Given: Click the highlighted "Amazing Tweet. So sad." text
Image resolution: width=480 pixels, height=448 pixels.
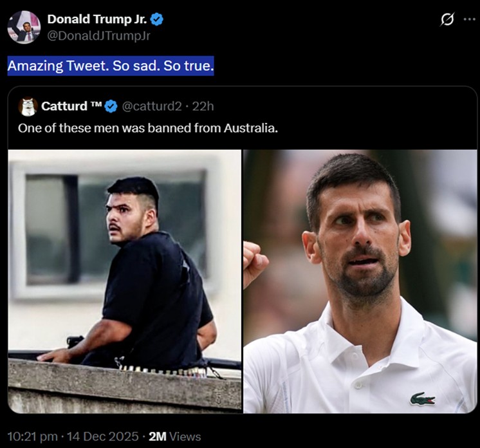Looking at the screenshot, I should [110, 66].
